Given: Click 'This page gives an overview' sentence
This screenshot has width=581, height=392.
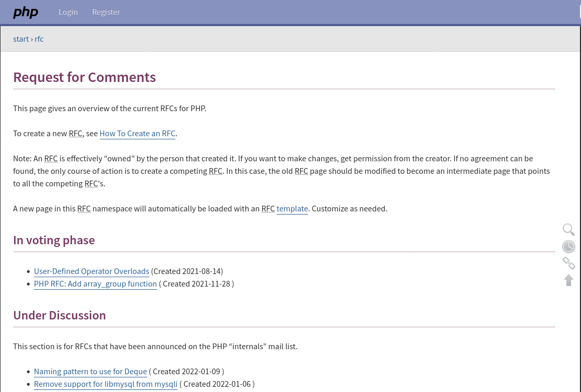Looking at the screenshot, I should (110, 109).
